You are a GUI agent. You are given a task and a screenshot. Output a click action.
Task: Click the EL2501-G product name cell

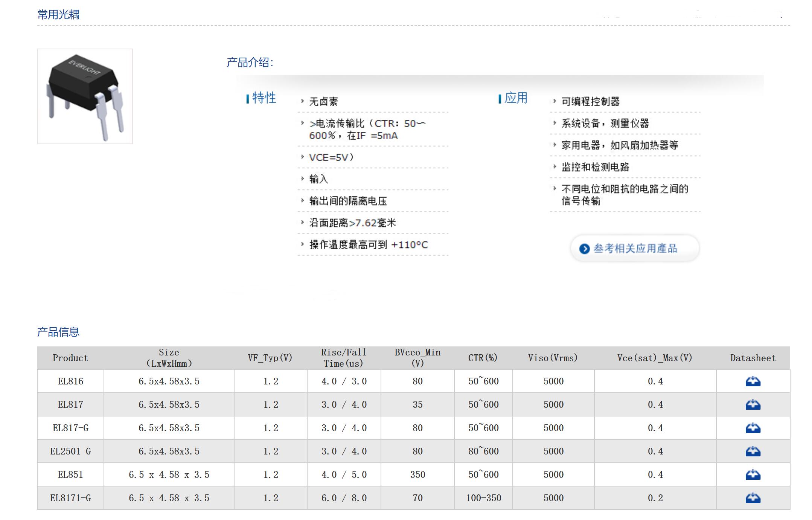[70, 451]
